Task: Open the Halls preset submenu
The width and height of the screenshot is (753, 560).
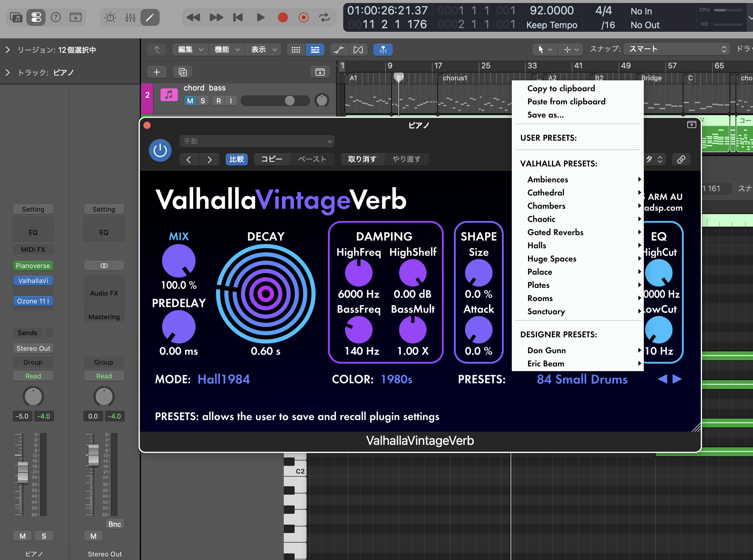Action: click(x=577, y=246)
